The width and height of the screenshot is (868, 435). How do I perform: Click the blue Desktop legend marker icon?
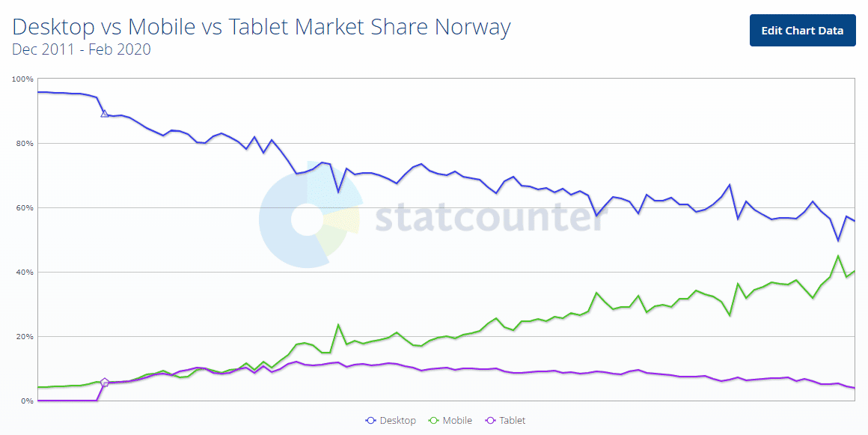[370, 421]
